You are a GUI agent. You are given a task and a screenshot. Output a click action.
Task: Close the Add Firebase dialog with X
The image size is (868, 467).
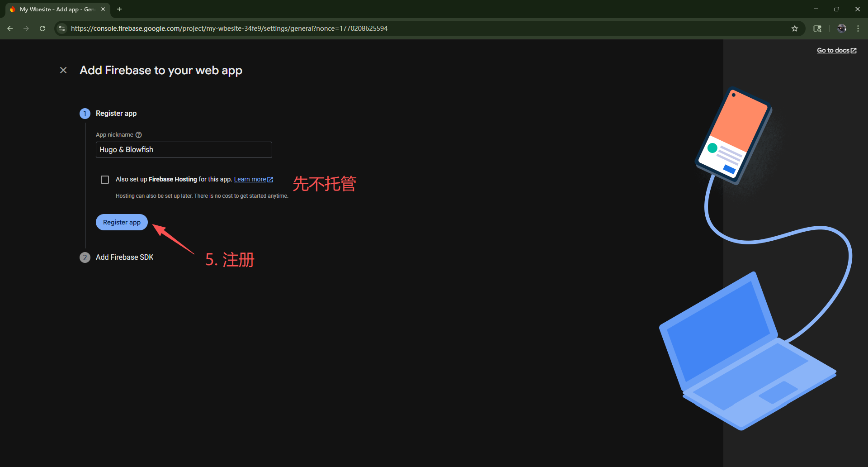(x=63, y=70)
